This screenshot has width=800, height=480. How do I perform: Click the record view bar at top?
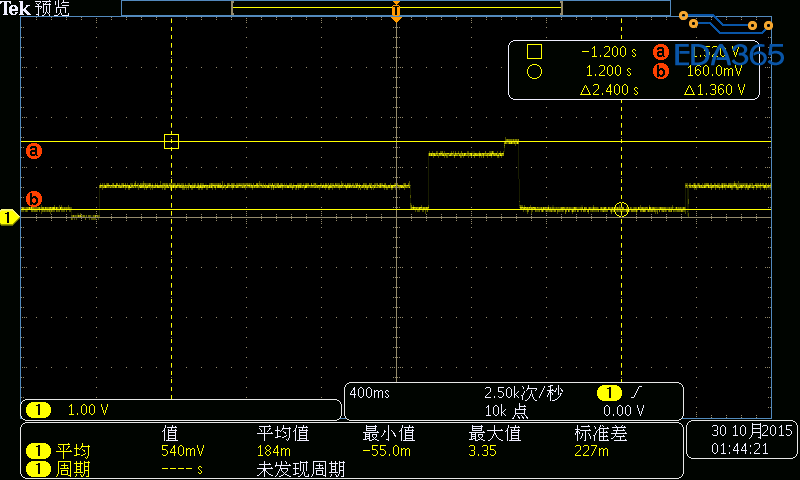tap(396, 8)
